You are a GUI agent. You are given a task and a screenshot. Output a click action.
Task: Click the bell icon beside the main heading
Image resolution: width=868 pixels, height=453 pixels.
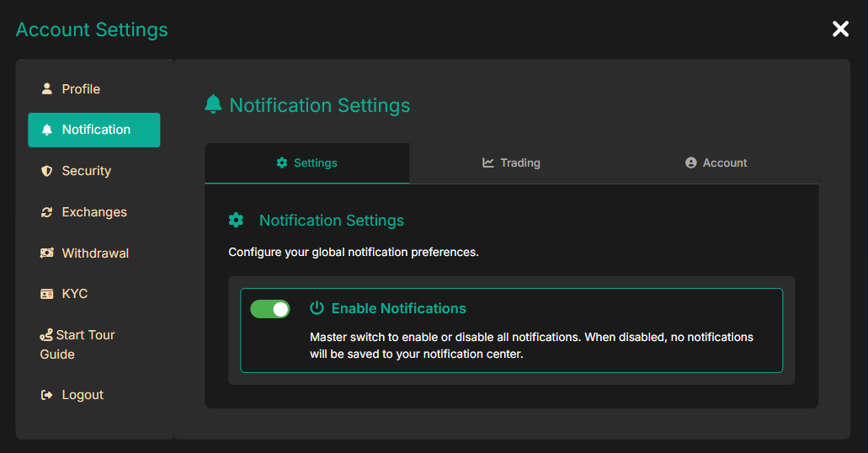point(213,104)
